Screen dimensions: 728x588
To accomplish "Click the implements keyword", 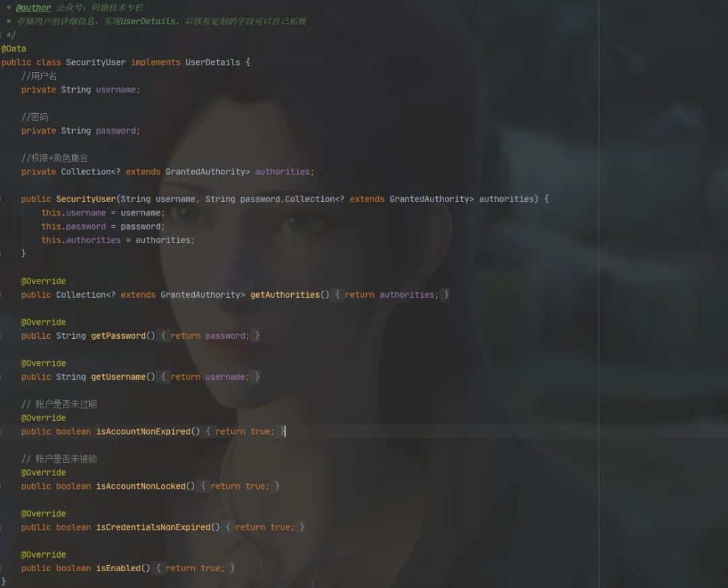I will [x=156, y=62].
